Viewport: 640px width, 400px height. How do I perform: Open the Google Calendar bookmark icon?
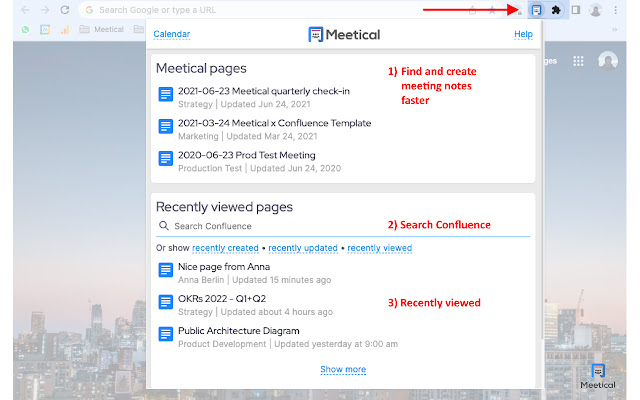pos(45,29)
